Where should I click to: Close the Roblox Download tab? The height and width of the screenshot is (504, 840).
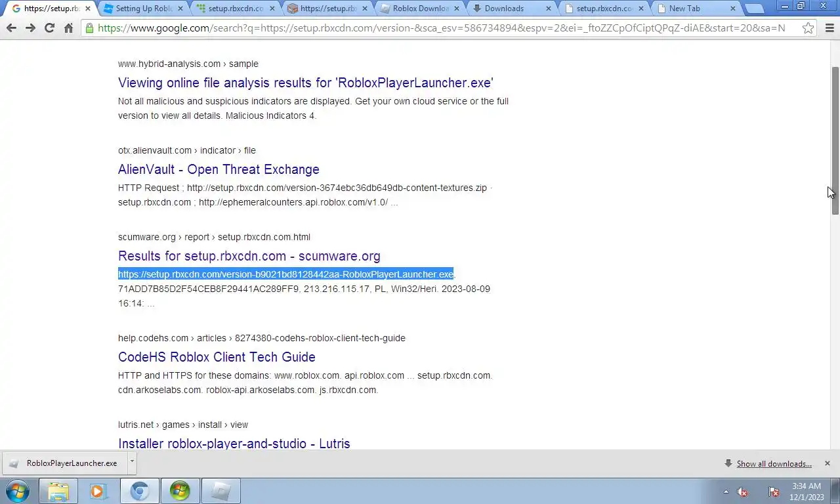tap(456, 9)
